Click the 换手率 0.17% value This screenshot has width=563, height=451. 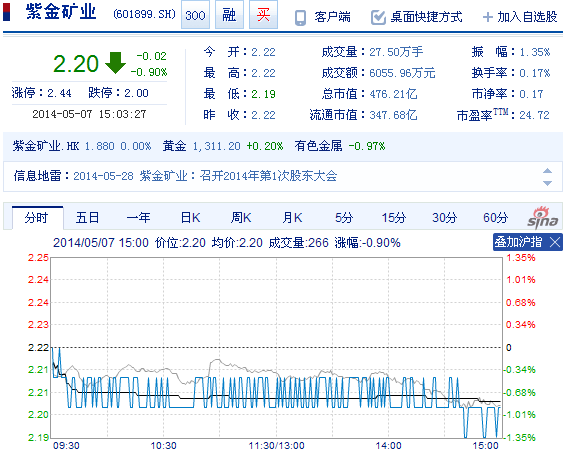pos(535,73)
